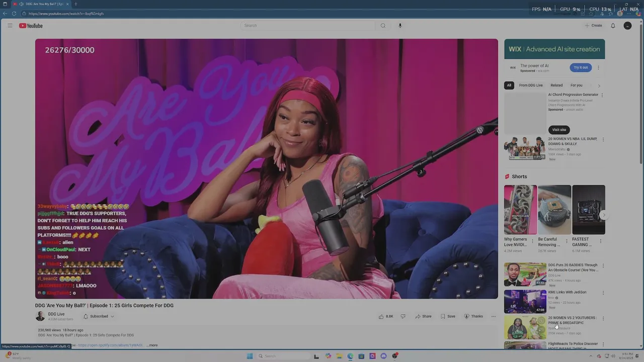Click Try it out on Wix ad
644x362 pixels.
(581, 67)
